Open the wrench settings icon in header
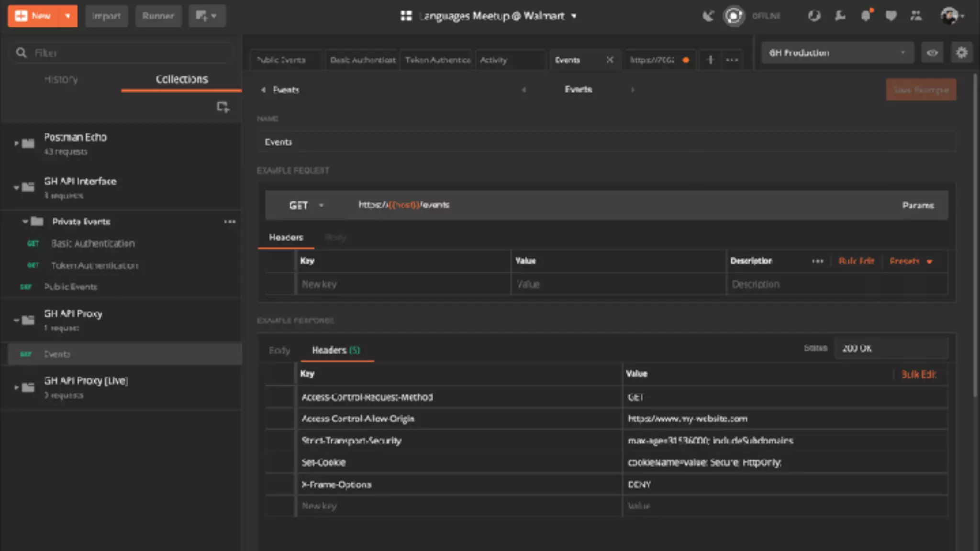 (840, 16)
